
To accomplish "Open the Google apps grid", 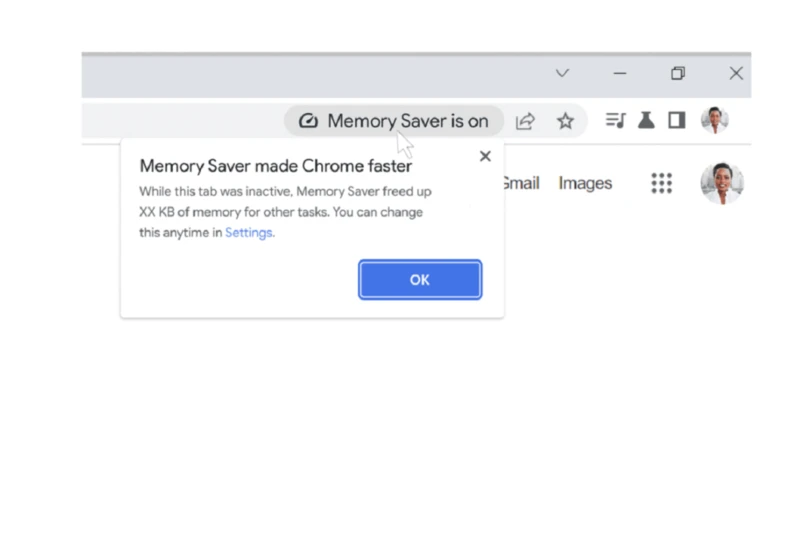I will pyautogui.click(x=662, y=183).
